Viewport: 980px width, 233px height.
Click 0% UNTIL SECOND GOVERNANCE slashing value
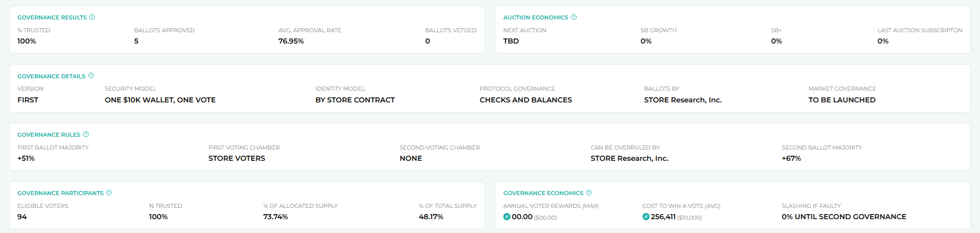pyautogui.click(x=844, y=217)
